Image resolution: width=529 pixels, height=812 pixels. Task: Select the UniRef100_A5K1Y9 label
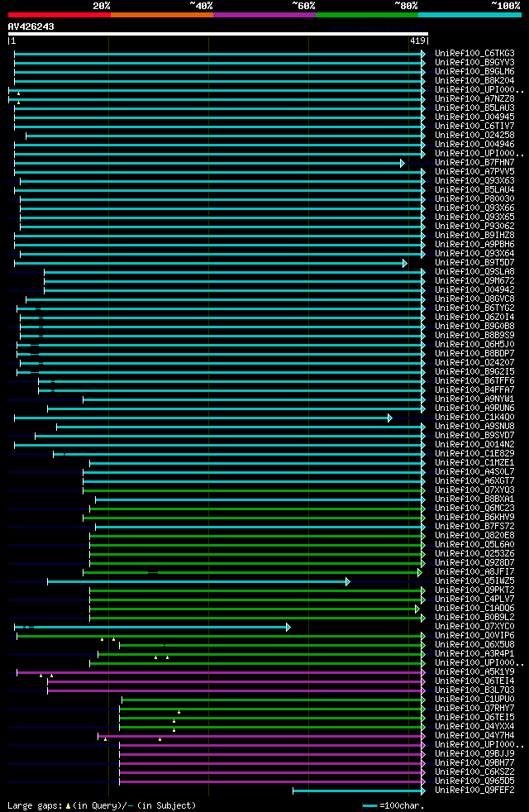click(474, 673)
